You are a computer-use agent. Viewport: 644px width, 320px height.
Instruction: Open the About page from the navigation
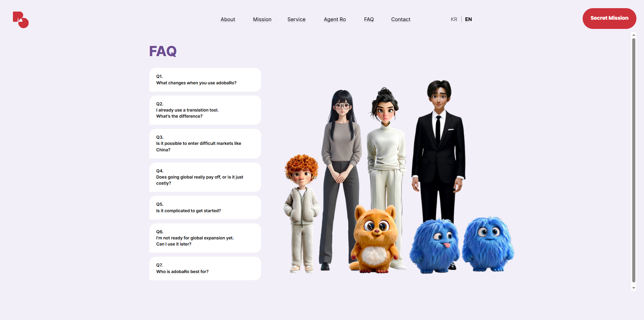(x=227, y=19)
